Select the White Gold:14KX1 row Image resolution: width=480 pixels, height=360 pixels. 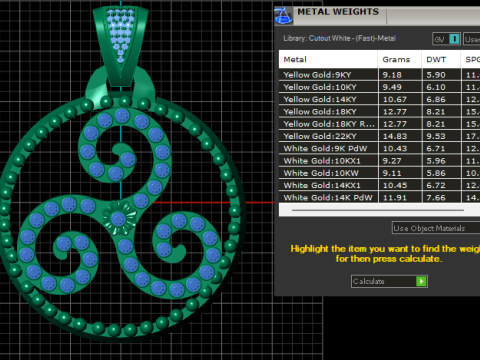pos(379,185)
